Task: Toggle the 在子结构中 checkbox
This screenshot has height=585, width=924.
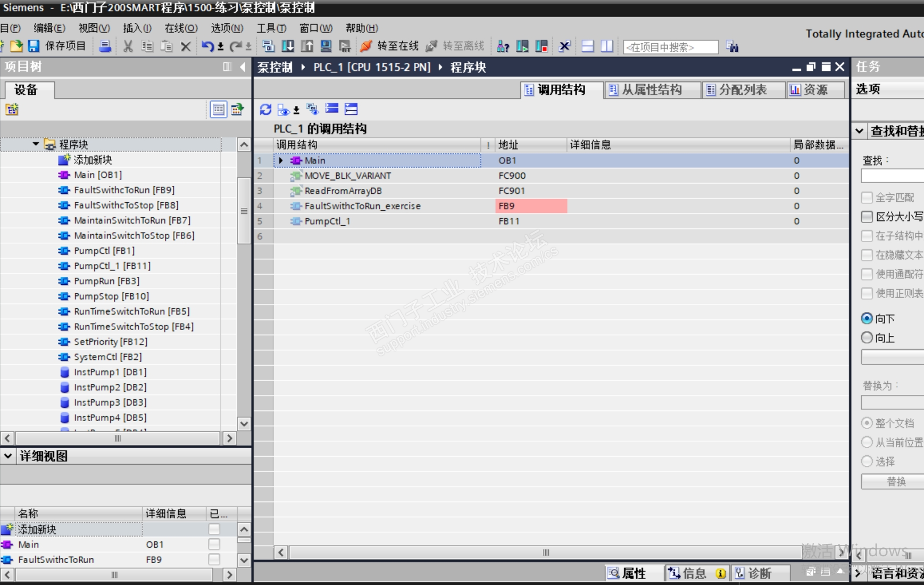Action: (867, 236)
